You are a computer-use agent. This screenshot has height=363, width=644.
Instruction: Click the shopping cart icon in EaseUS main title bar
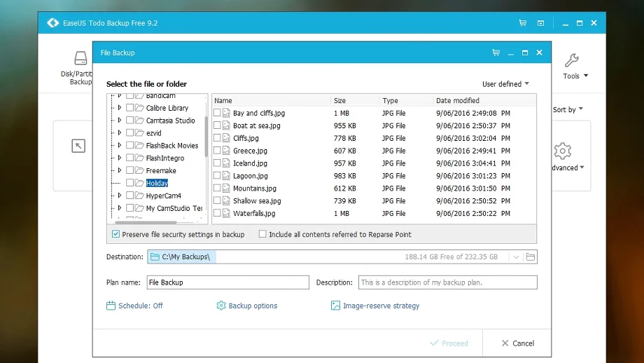pyautogui.click(x=523, y=23)
